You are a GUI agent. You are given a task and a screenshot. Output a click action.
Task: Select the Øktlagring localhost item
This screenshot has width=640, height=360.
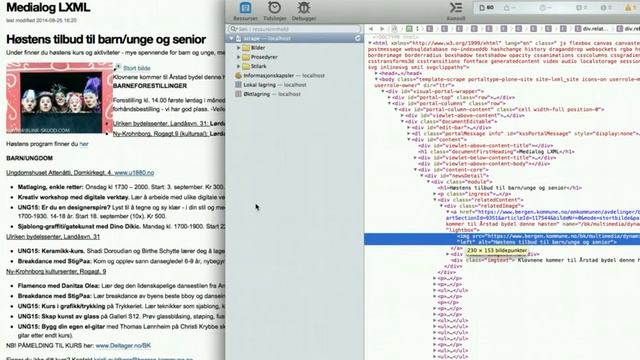pos(268,94)
